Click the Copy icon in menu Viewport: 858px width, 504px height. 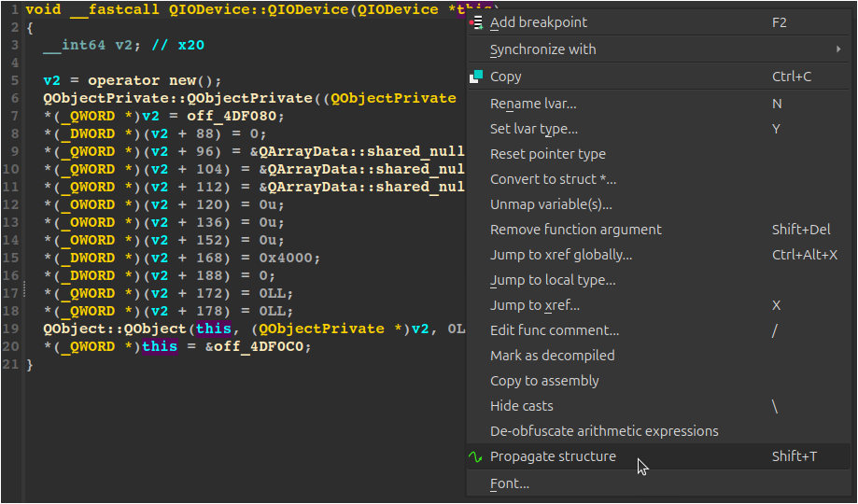click(476, 77)
